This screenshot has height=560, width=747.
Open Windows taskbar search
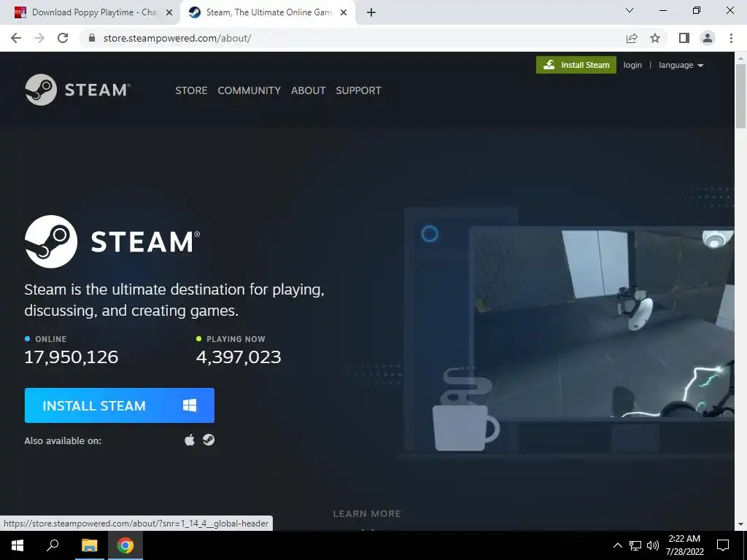[x=53, y=545]
